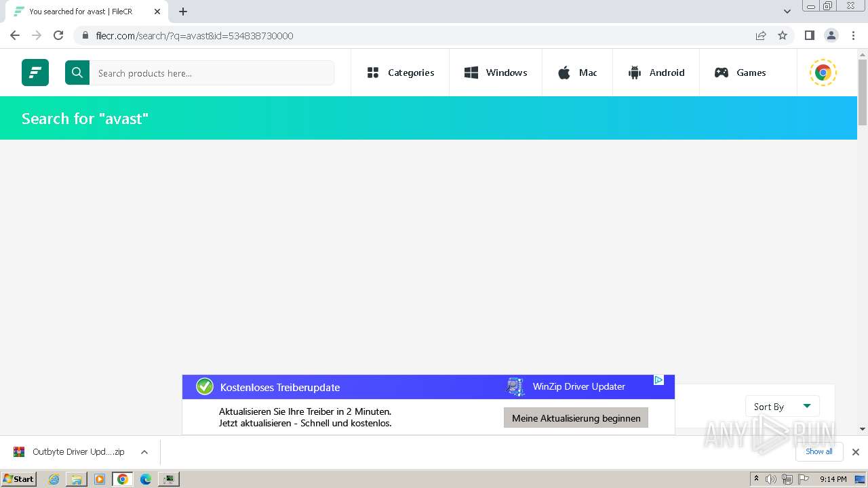Open the Action Center flag icon

(x=802, y=479)
